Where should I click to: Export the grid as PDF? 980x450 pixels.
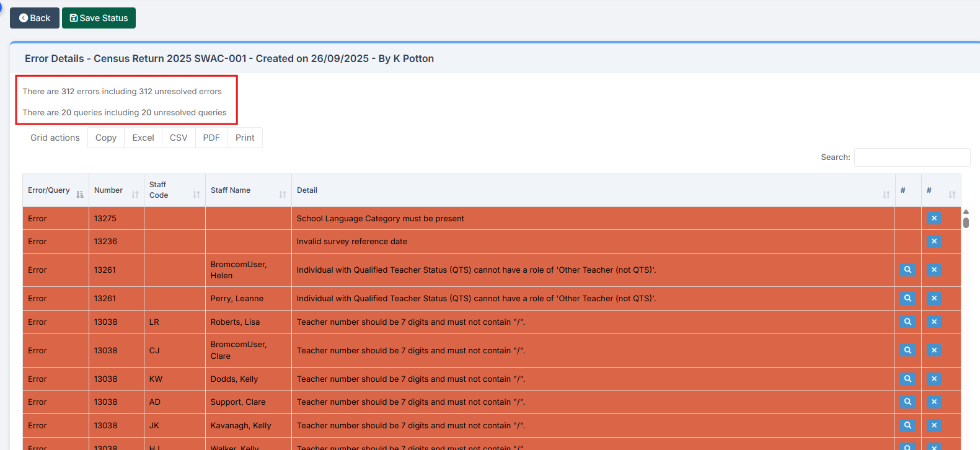click(x=211, y=138)
